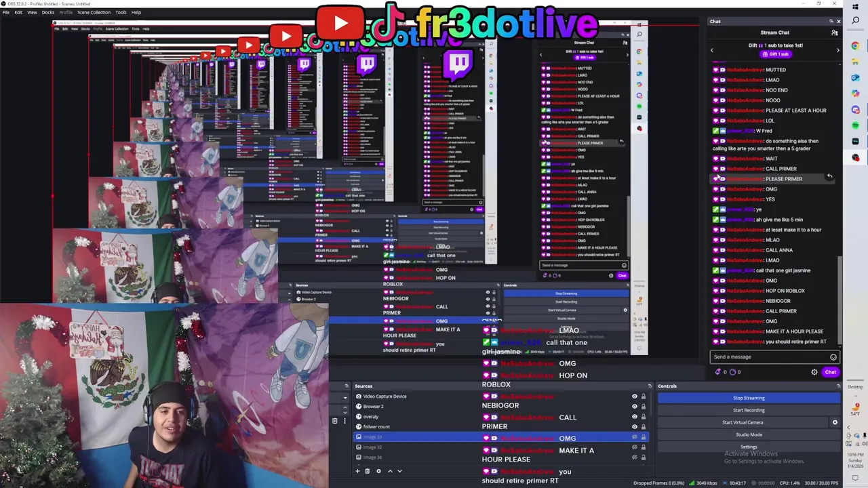Open the chat Community users list icon
Screen dimensions: 868x488
tap(834, 33)
